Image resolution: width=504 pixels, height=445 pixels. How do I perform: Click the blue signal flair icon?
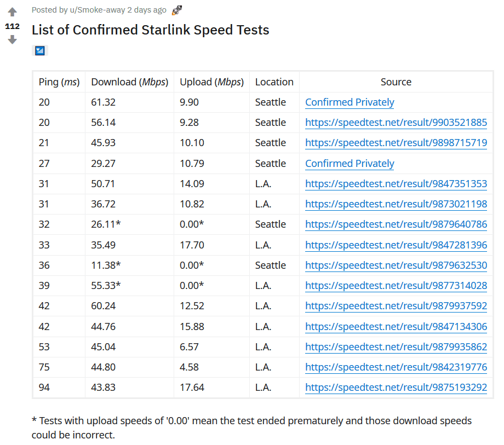40,51
